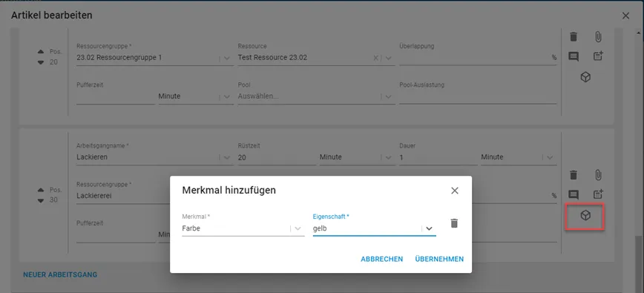Click ÜBERNEHMEN to apply the Merkmal
Viewport: 644px width, 293px height.
(439, 259)
